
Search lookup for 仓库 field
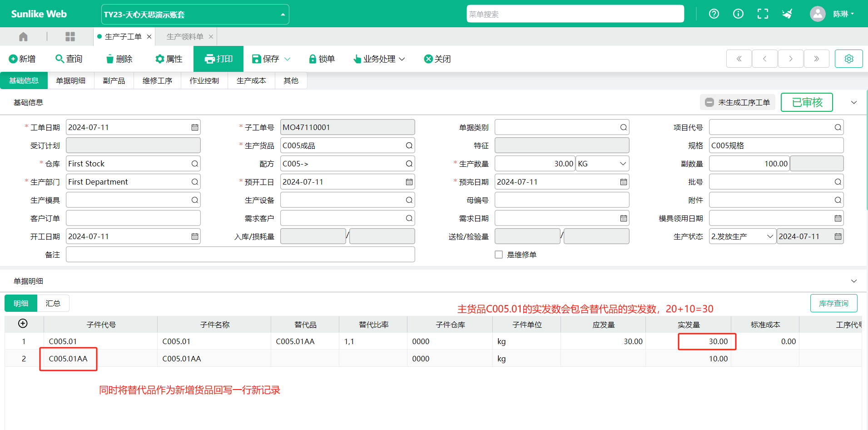[x=195, y=164]
